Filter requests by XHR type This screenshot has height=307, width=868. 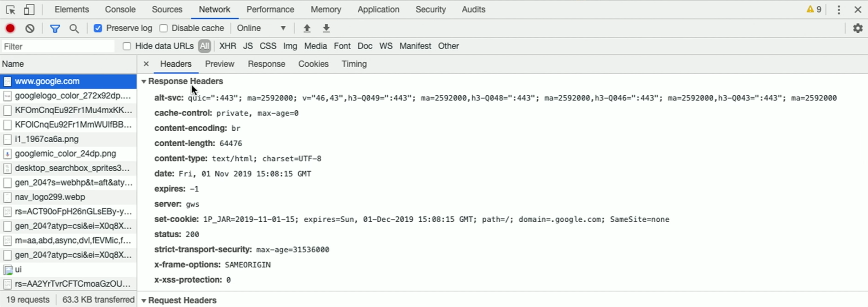click(228, 46)
